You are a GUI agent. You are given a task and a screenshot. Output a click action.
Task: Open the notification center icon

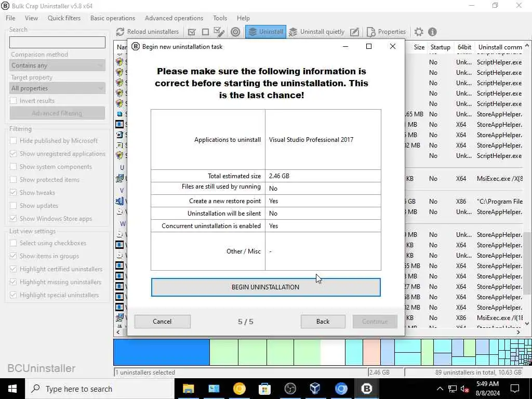pos(515,389)
